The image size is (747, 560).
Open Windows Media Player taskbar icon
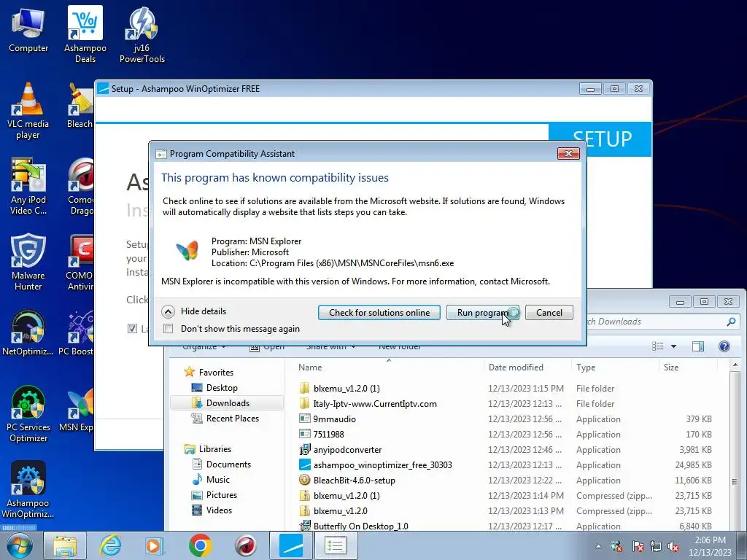pyautogui.click(x=155, y=545)
